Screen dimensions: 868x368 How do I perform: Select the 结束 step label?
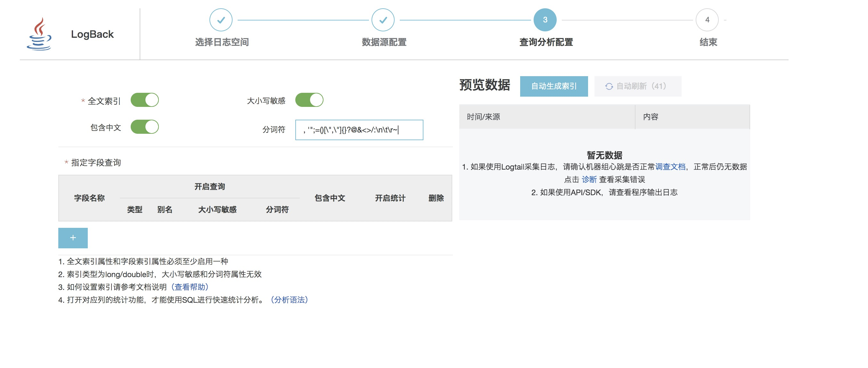708,42
